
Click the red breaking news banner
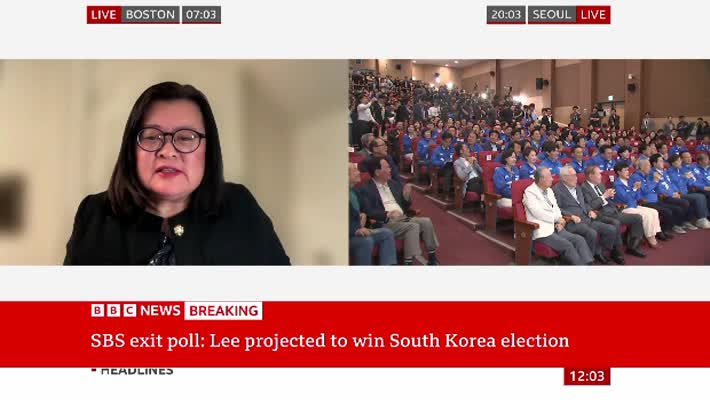pyautogui.click(x=355, y=334)
